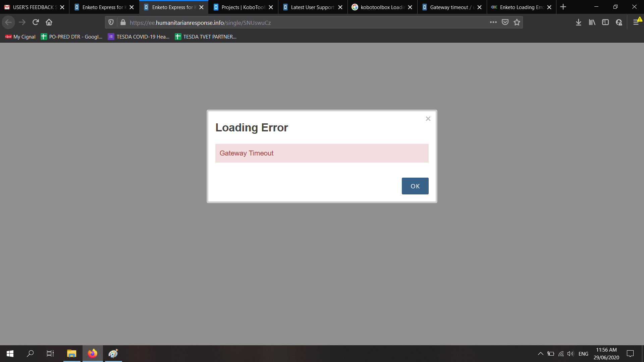Toggle the tracking protection shield

click(x=111, y=22)
